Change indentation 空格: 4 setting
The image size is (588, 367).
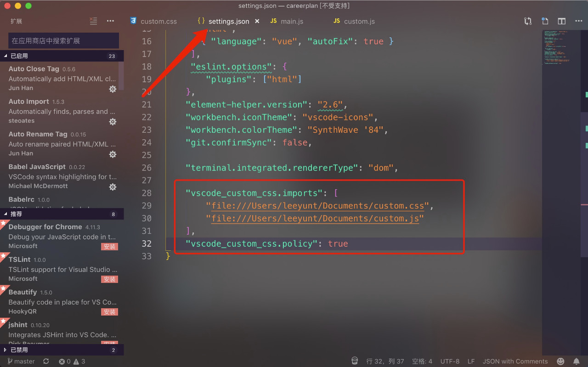[422, 361]
